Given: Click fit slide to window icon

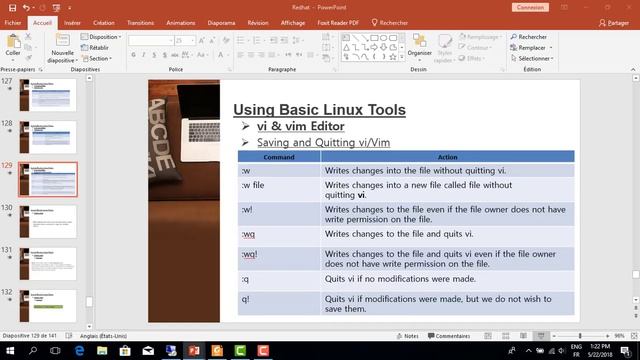Looking at the screenshot, I should click(634, 336).
